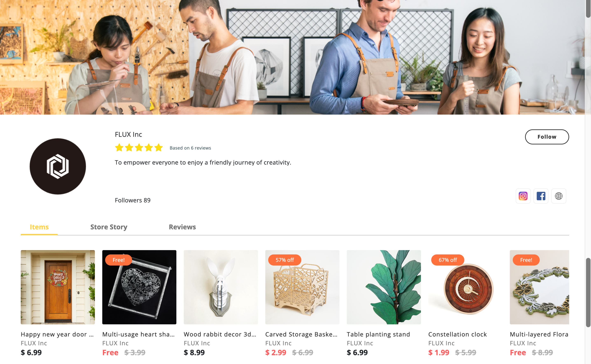Visit the store website via globe icon
The width and height of the screenshot is (591, 364).
[x=558, y=196]
